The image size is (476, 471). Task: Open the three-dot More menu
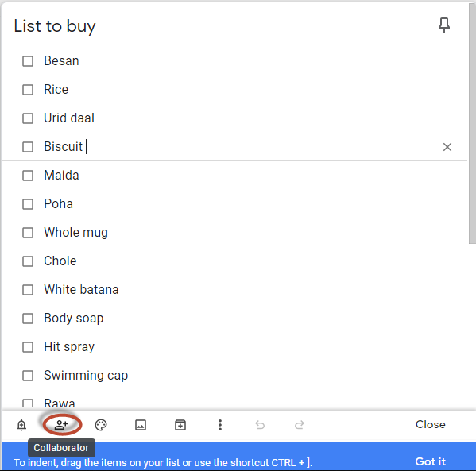pyautogui.click(x=220, y=425)
